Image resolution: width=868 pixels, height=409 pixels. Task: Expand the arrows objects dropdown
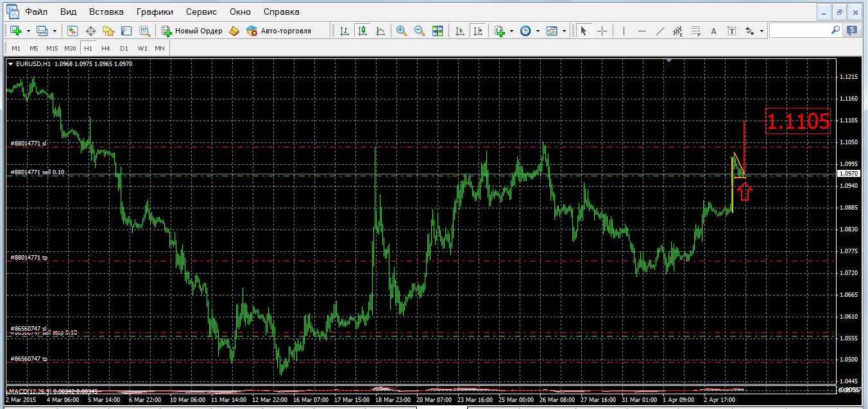(762, 31)
